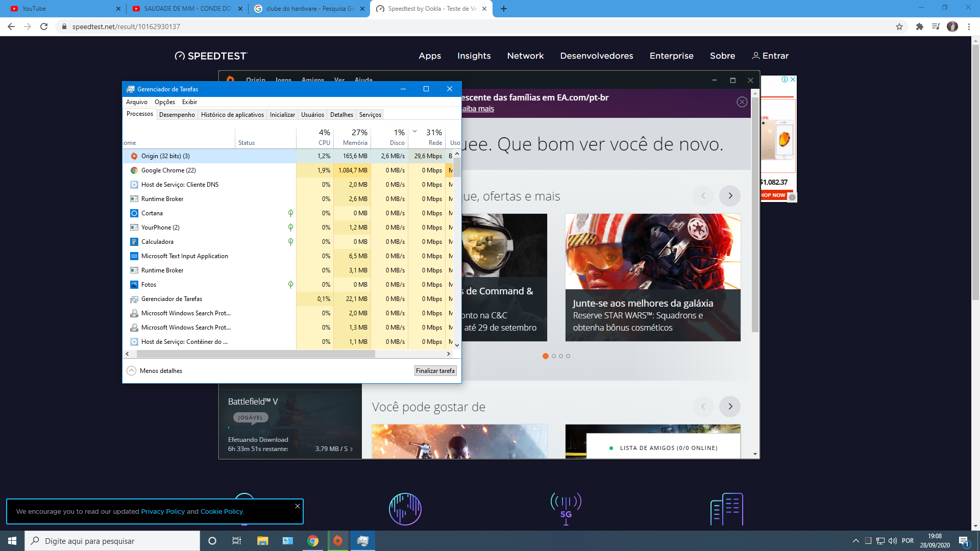Click the Finalizar tarefa button
The height and width of the screenshot is (551, 980).
click(435, 371)
